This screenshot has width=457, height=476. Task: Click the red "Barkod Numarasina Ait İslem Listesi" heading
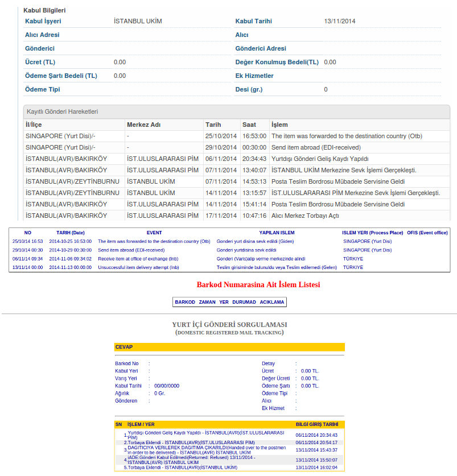click(258, 285)
